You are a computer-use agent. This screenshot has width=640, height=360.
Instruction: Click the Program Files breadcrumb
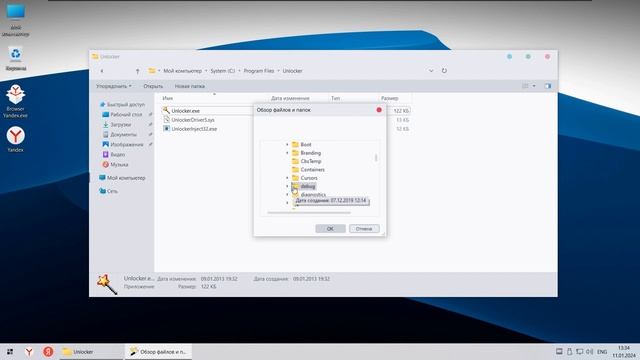pyautogui.click(x=259, y=71)
